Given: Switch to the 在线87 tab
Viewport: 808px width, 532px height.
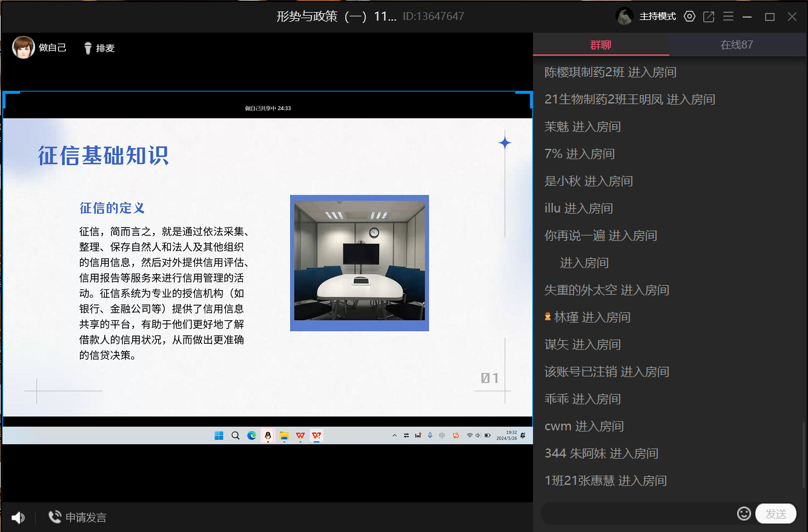Looking at the screenshot, I should 737,45.
